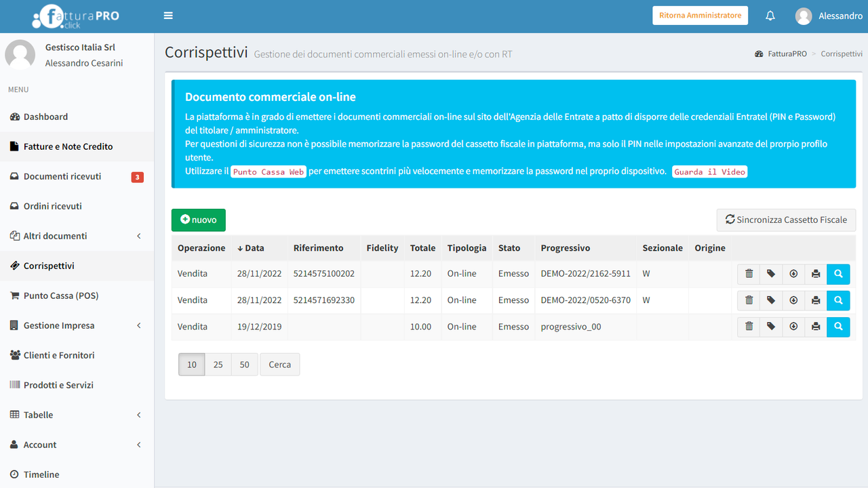Open Fatture e Note Credito
Screen dimensions: 868x488
point(77,146)
